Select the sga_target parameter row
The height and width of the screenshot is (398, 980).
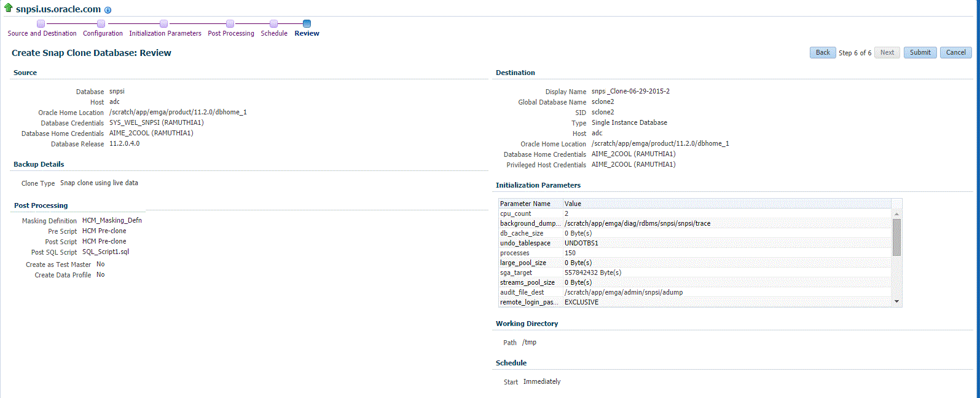pyautogui.click(x=695, y=273)
